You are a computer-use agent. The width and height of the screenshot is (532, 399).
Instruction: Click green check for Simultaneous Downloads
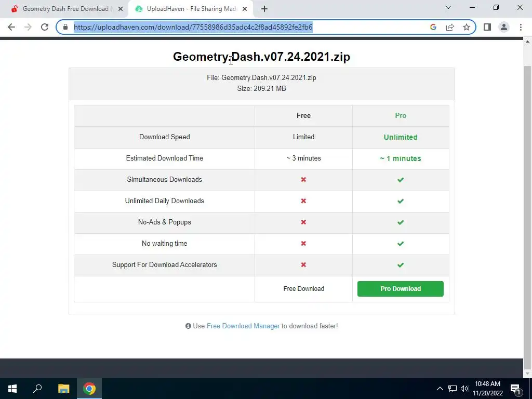[x=401, y=180]
